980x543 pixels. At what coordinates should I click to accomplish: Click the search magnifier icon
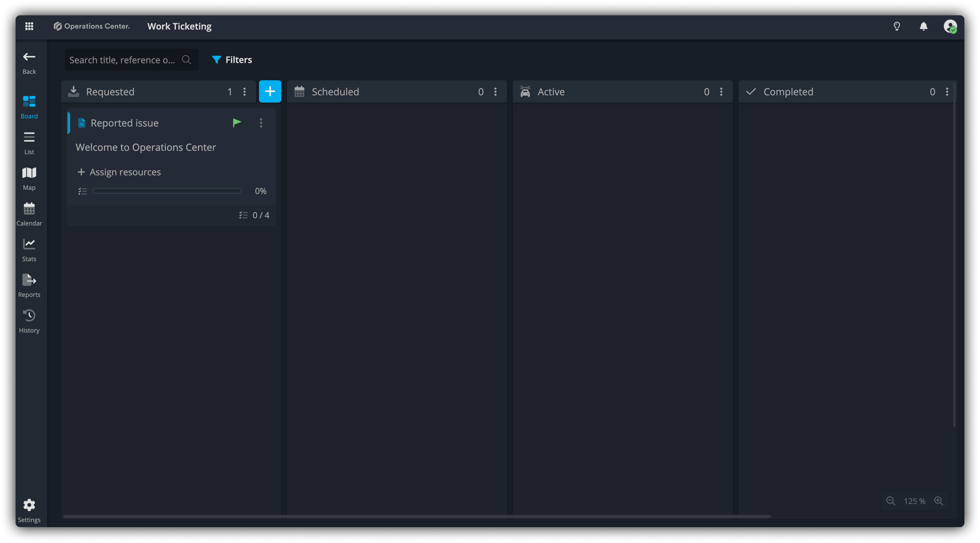[186, 60]
